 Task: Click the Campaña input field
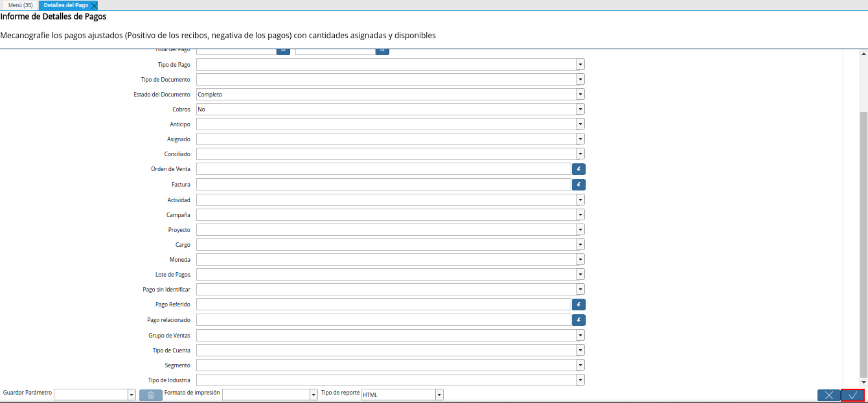(x=386, y=215)
